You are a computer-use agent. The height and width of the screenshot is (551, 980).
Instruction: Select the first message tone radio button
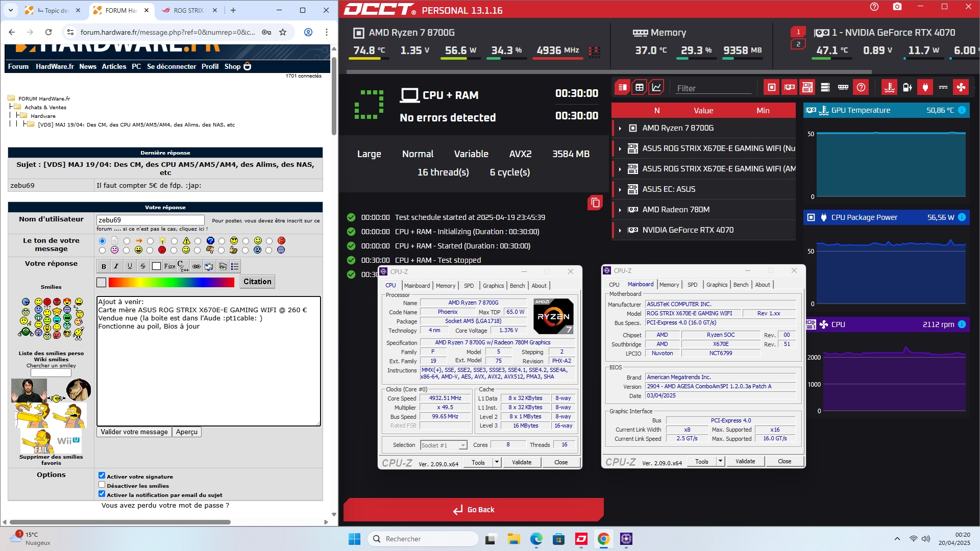tap(102, 241)
